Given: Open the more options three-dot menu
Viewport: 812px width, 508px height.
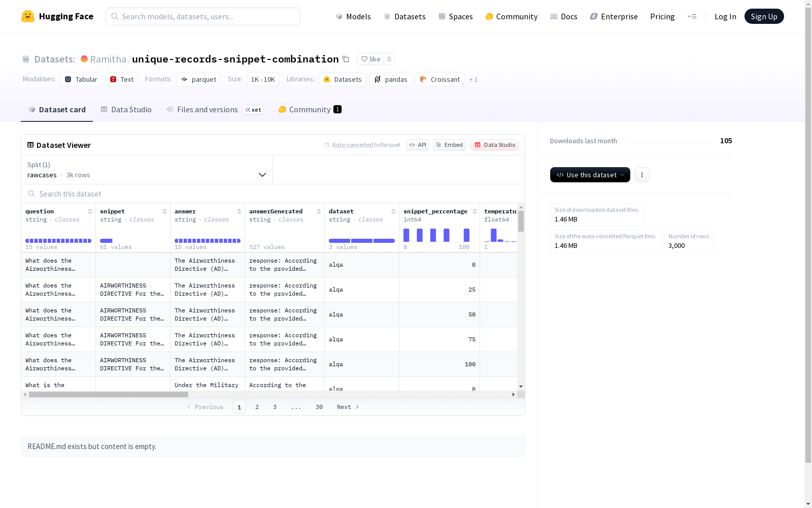Looking at the screenshot, I should tap(642, 175).
